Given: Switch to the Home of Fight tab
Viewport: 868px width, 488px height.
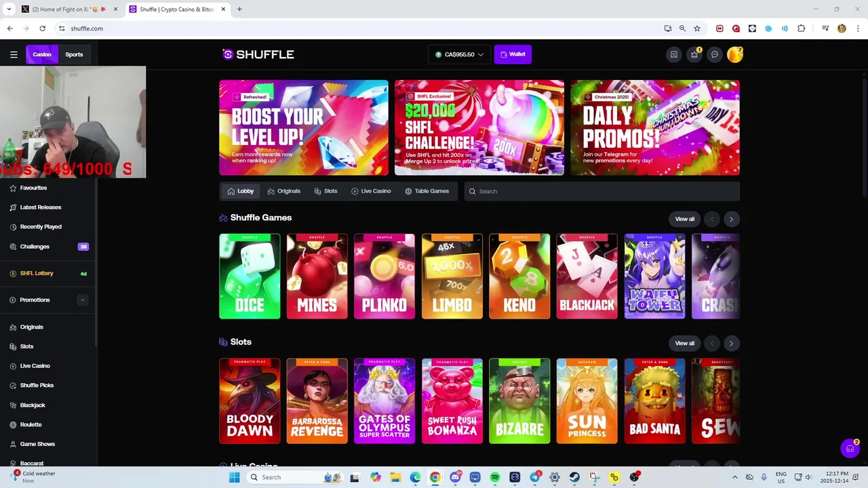Looking at the screenshot, I should coord(69,9).
